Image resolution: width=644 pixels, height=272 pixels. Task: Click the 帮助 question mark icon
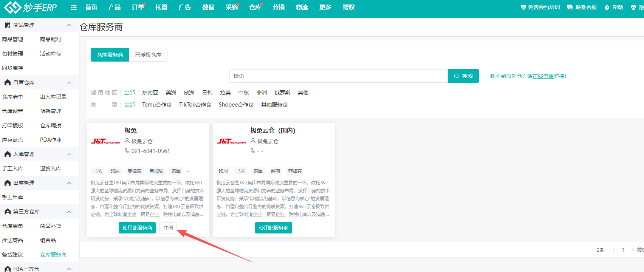tap(607, 8)
